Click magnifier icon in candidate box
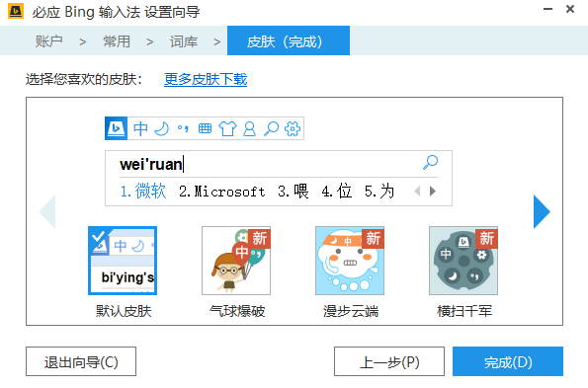This screenshot has width=588, height=388. pos(430,162)
